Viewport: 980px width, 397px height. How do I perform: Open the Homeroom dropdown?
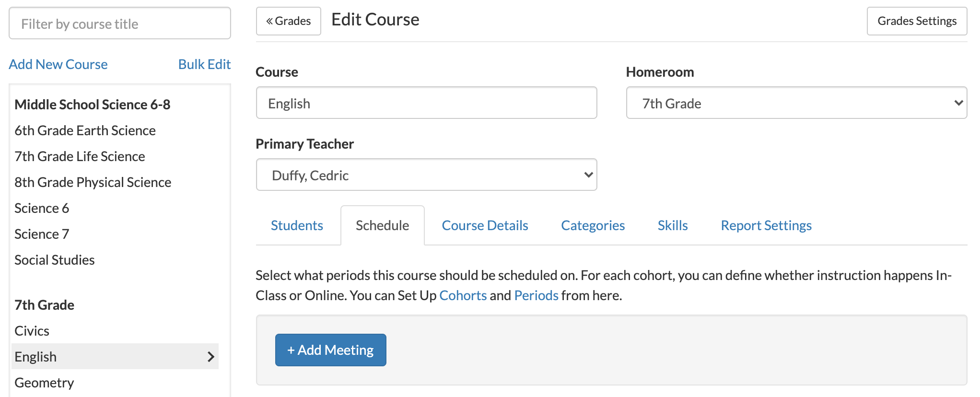click(x=796, y=103)
